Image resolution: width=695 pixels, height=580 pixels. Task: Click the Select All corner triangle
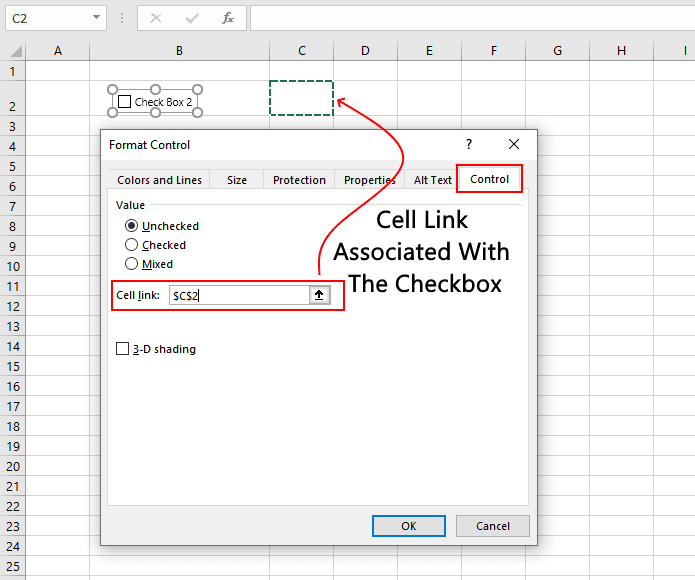[16, 51]
